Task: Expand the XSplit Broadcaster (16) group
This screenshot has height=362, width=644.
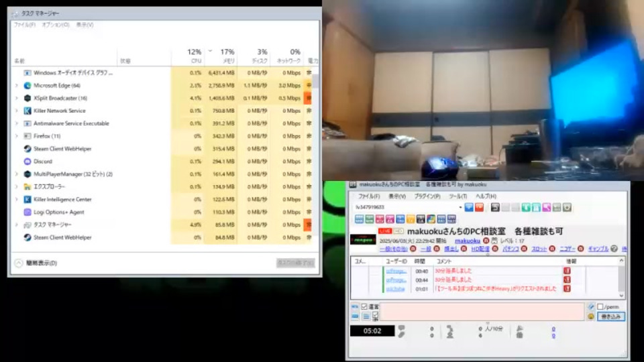Action: pos(16,98)
